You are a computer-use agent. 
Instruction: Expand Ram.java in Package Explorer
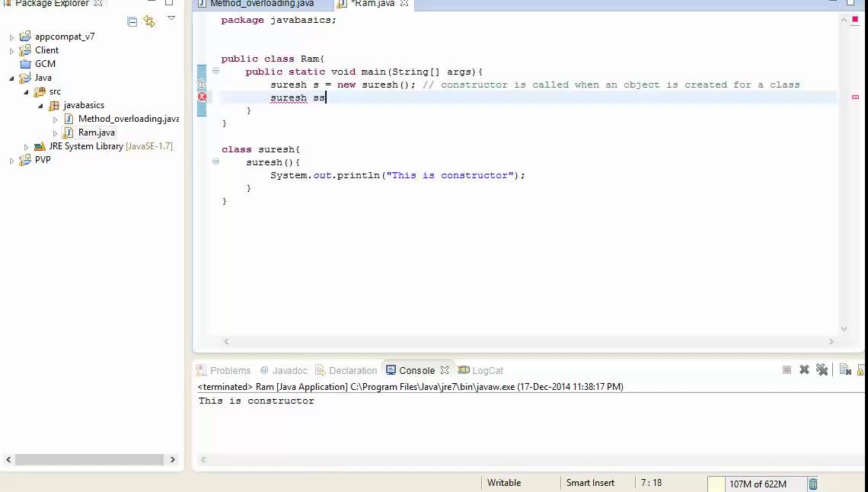[x=55, y=133]
